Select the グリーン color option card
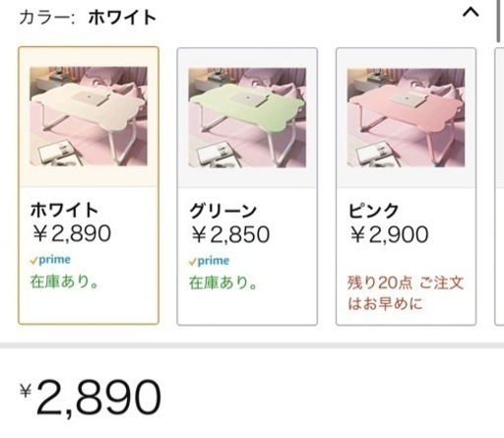This screenshot has height=438, width=504. 247,186
